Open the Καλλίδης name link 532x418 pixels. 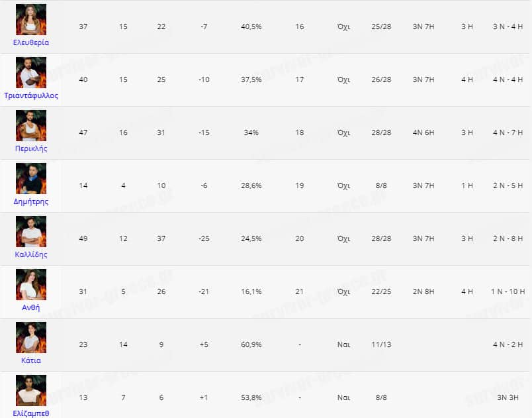(31, 254)
